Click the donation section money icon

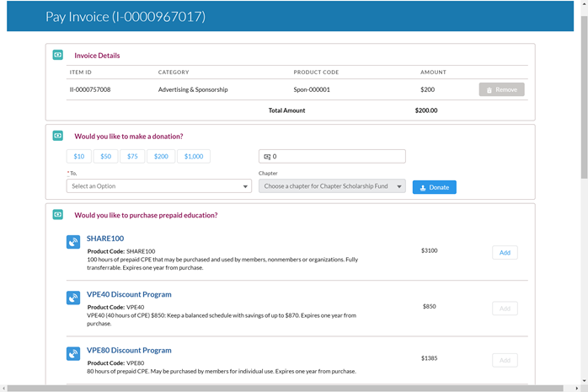[58, 136]
